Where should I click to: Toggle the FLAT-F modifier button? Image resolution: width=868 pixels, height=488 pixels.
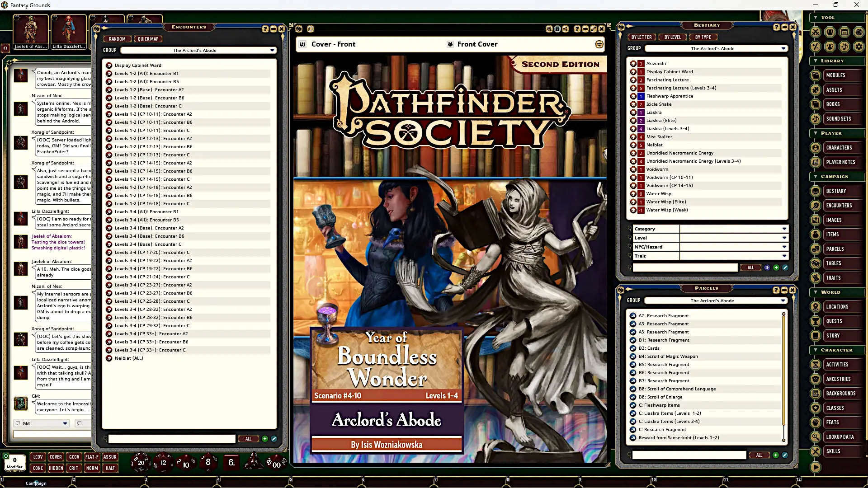(x=92, y=457)
